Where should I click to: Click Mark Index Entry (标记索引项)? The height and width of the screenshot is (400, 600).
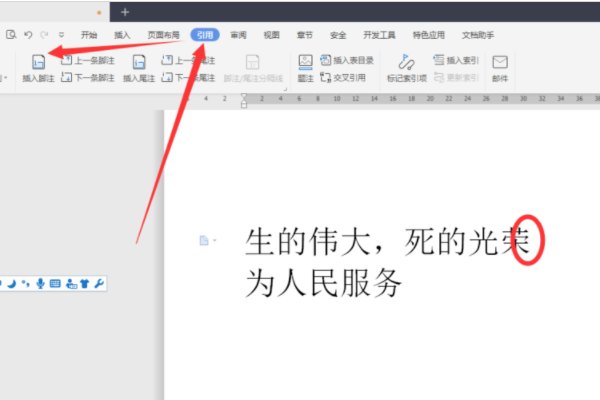click(407, 68)
